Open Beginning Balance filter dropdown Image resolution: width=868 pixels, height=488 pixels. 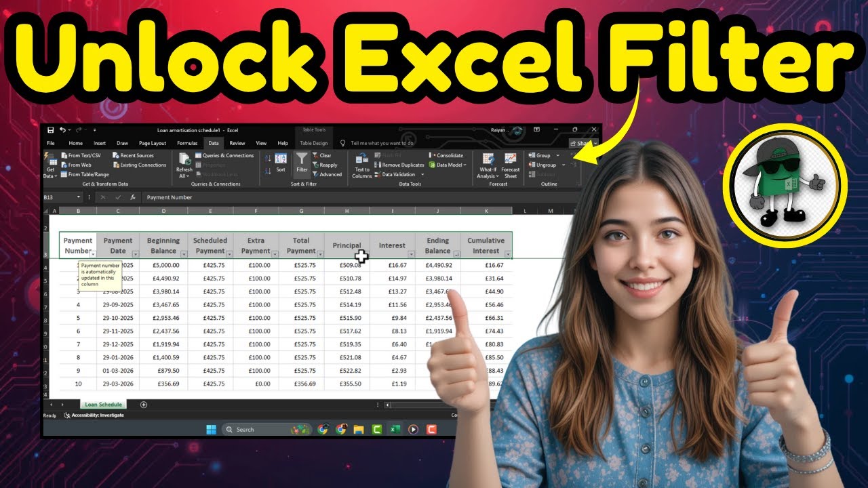[184, 253]
